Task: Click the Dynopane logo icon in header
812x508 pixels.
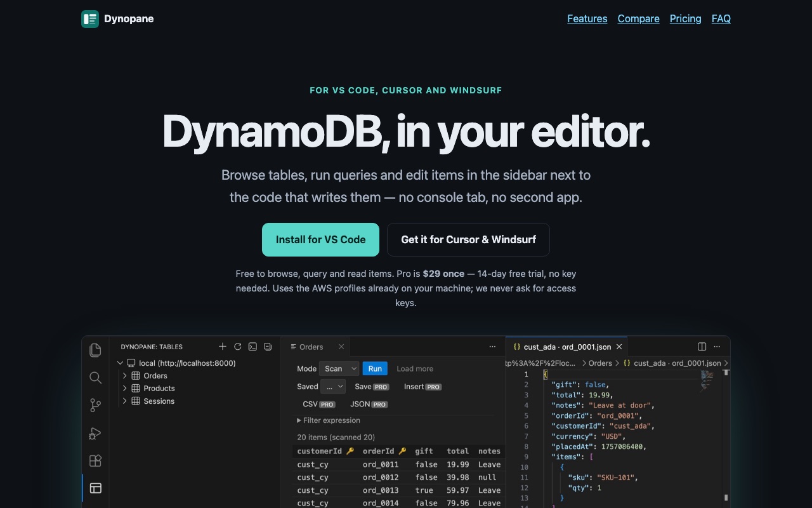Action: click(x=90, y=19)
